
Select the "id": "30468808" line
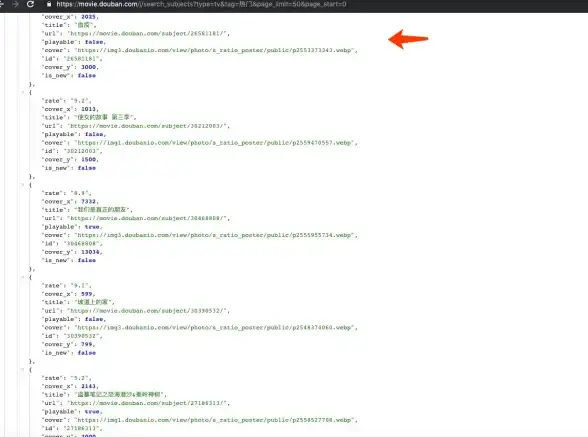(72, 244)
